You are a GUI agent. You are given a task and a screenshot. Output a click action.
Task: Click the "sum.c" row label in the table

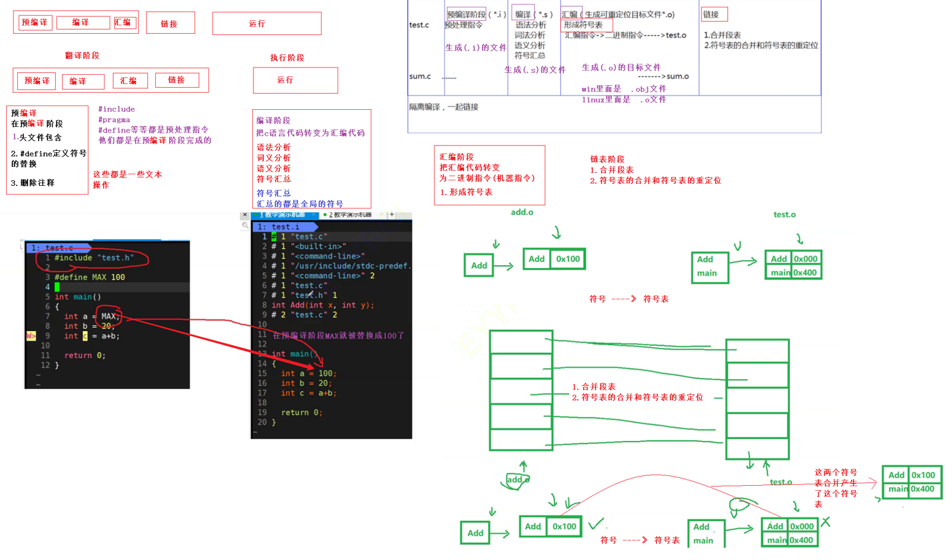pyautogui.click(x=420, y=77)
